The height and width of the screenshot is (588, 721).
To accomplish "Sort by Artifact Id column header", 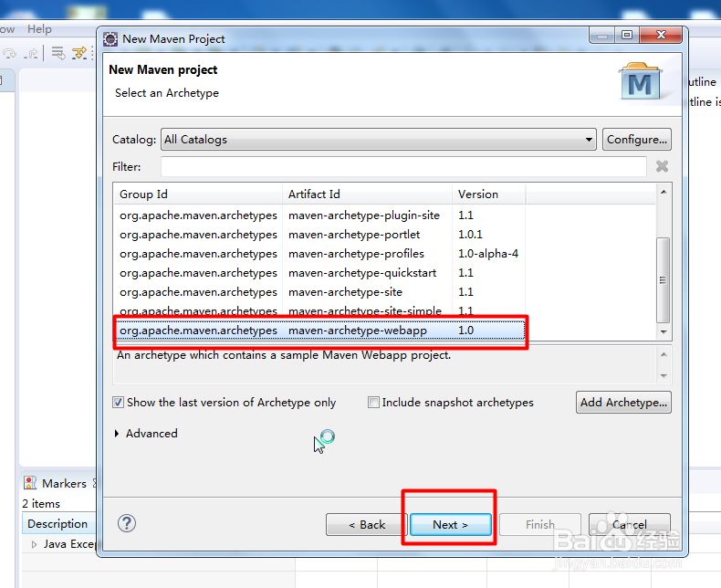I will pyautogui.click(x=367, y=194).
